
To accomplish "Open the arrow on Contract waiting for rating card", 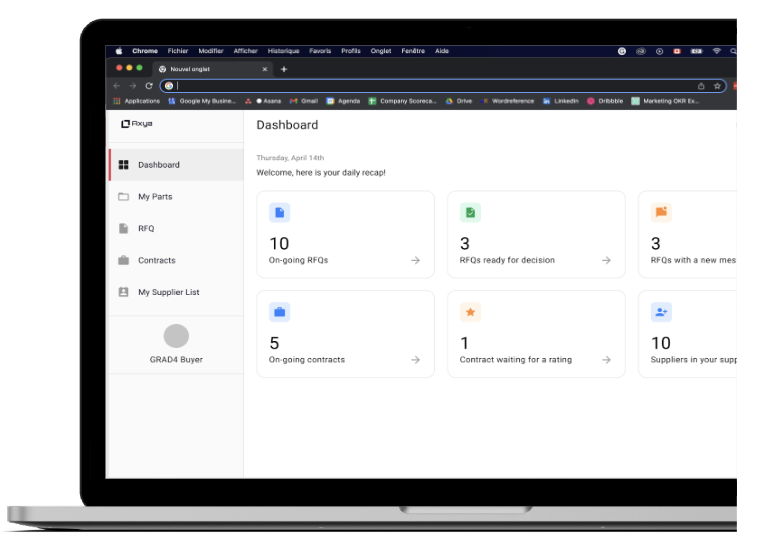I will 606,360.
